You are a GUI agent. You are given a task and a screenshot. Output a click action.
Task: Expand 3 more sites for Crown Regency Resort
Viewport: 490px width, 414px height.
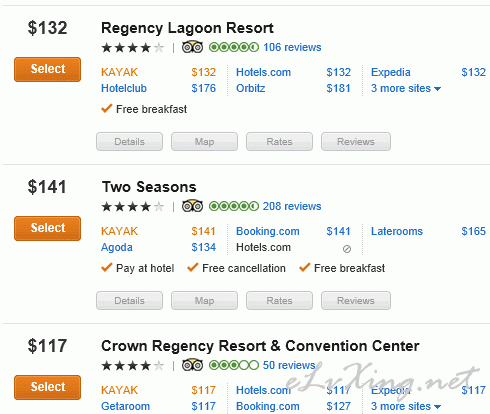(x=406, y=406)
